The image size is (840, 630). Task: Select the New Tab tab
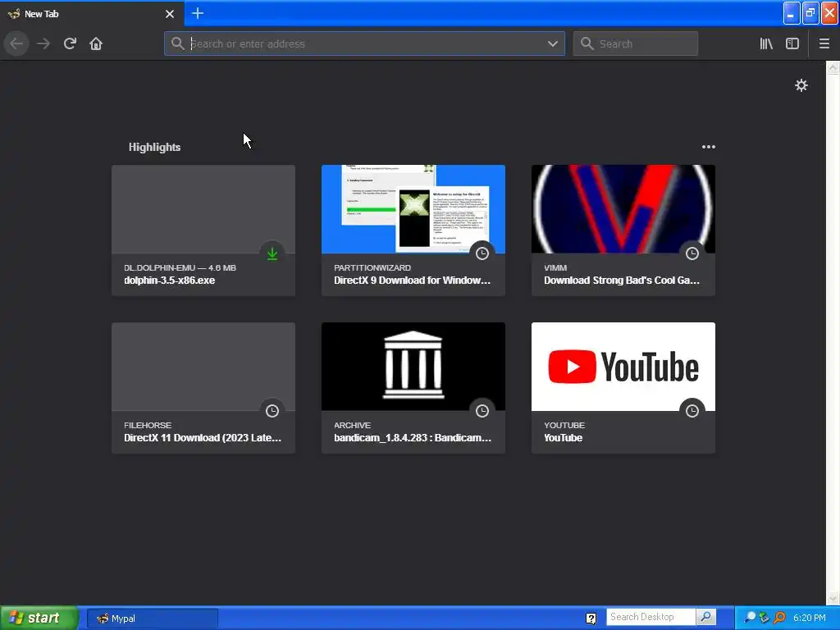point(92,14)
